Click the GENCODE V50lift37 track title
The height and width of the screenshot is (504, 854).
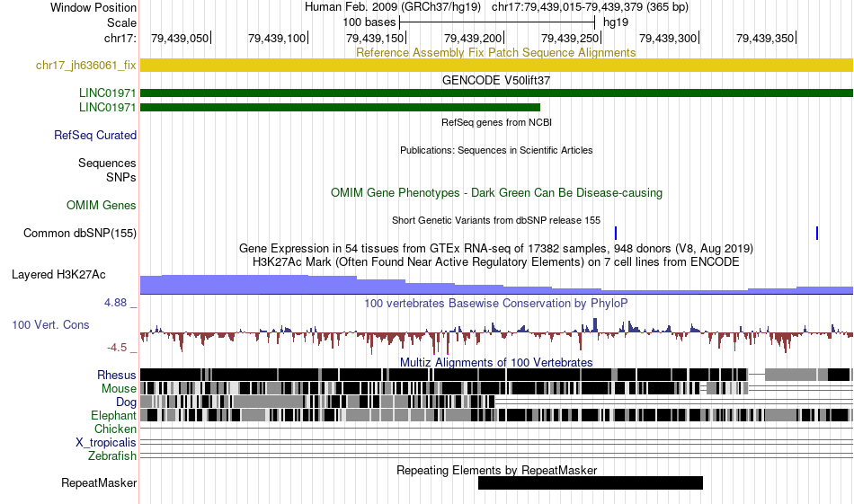point(496,81)
